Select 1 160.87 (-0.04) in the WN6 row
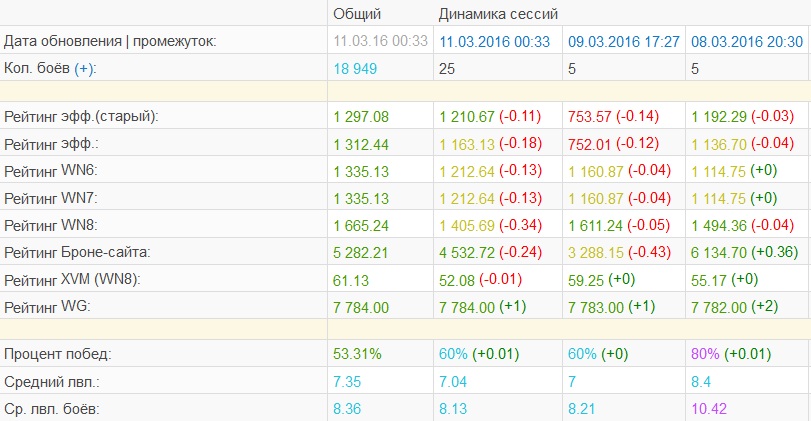Viewport: 811px width, 421px height. pos(619,171)
